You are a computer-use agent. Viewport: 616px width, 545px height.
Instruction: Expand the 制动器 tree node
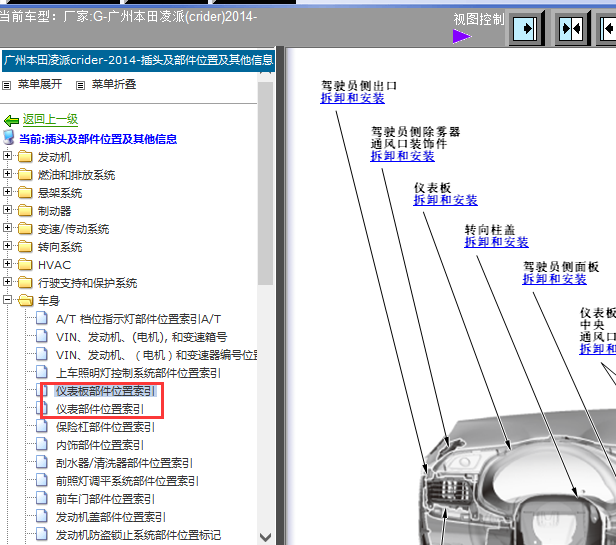7,209
